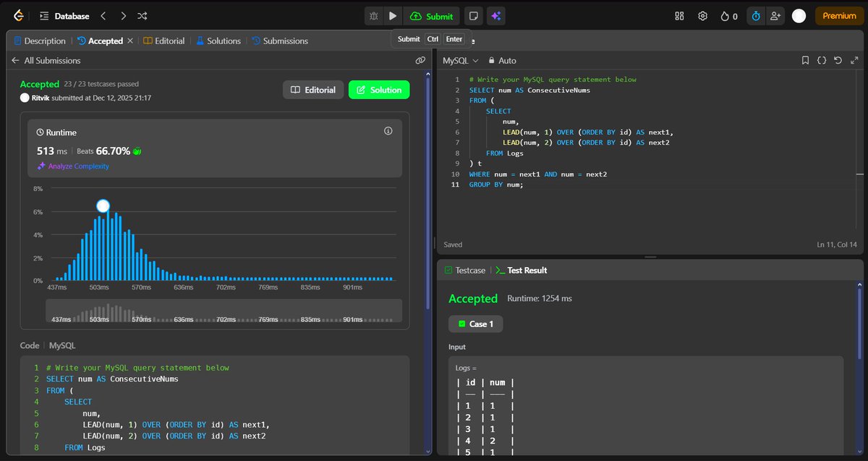This screenshot has width=868, height=461.
Task: Switch to the Testcase tab
Action: coord(464,270)
